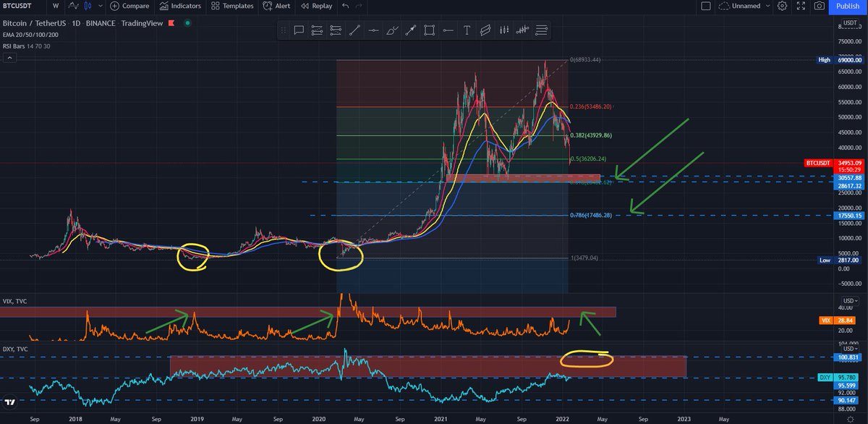Undo the last chart action
The height and width of the screenshot is (424, 868).
[x=345, y=6]
